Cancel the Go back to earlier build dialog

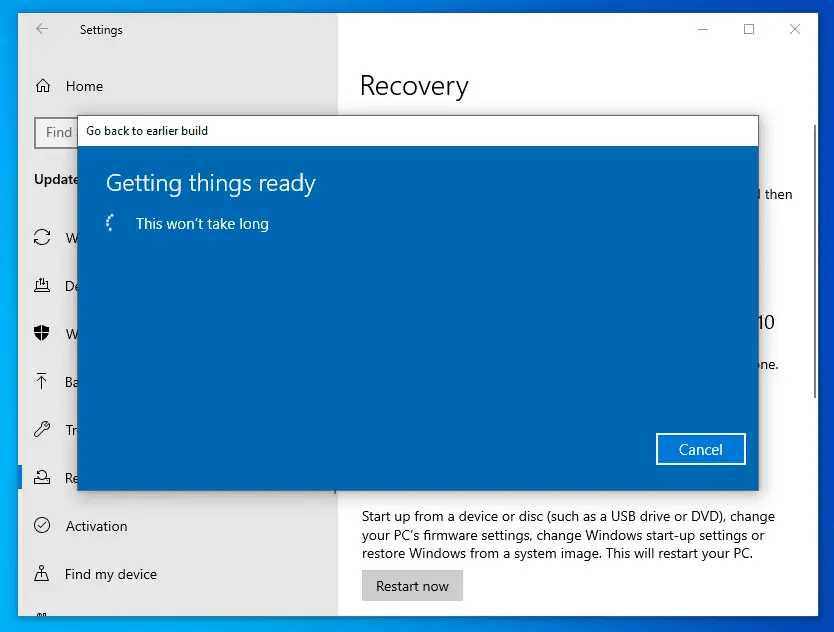(700, 449)
